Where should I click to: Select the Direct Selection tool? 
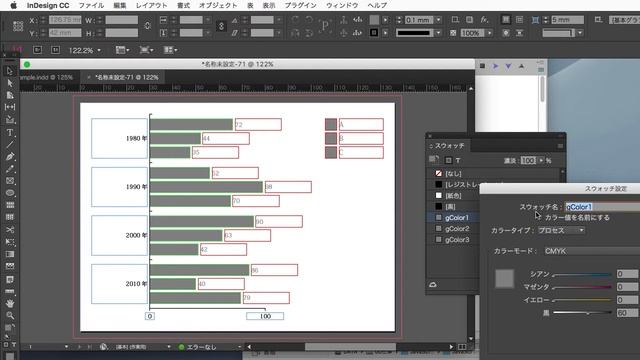click(x=10, y=83)
